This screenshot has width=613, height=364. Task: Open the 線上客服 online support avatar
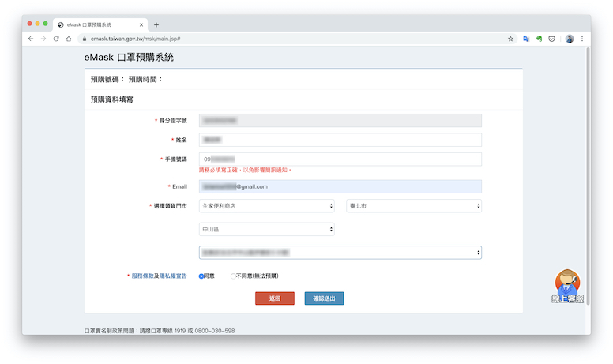(x=567, y=286)
